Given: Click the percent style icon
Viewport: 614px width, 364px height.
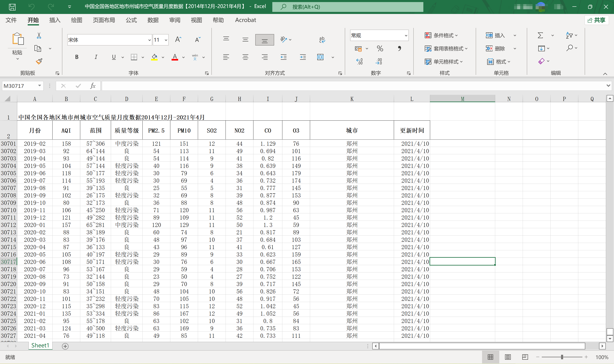Looking at the screenshot, I should coord(380,49).
